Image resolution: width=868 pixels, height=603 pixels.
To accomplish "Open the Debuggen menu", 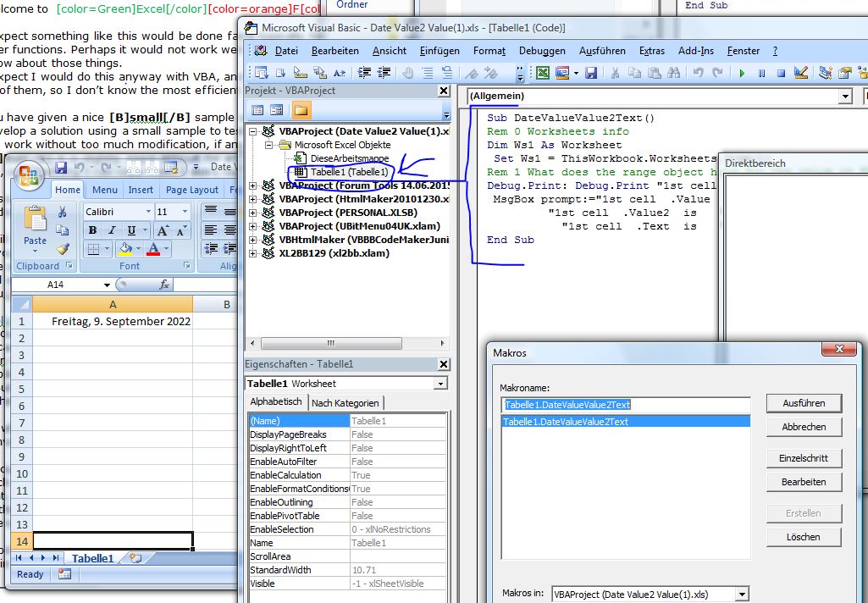I will (542, 51).
